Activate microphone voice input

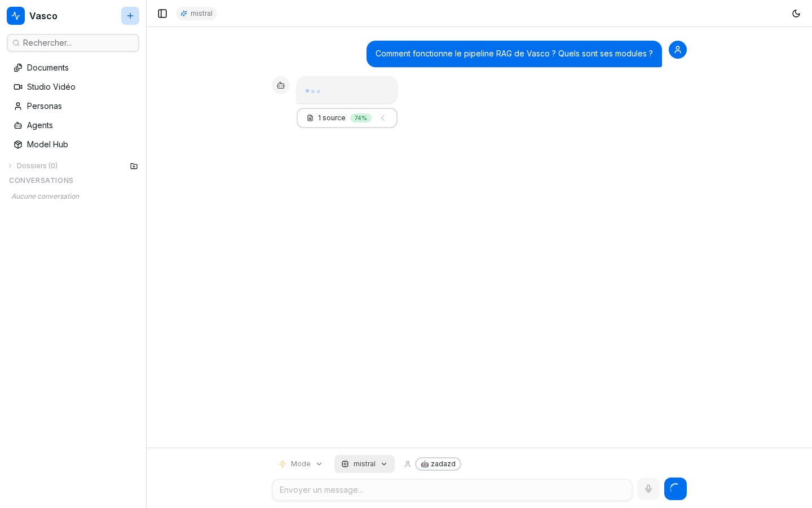[x=648, y=489]
